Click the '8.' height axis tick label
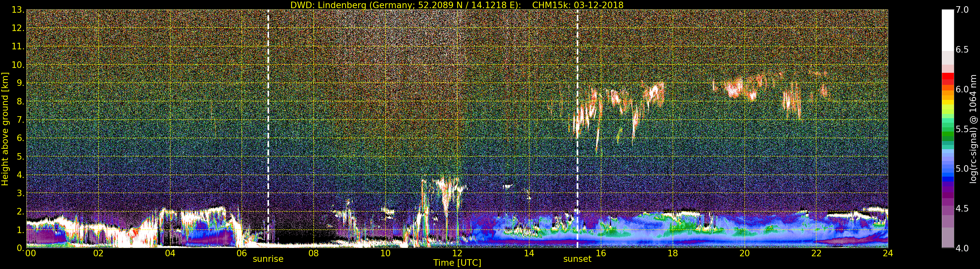Image resolution: width=980 pixels, height=269 pixels. coord(21,101)
